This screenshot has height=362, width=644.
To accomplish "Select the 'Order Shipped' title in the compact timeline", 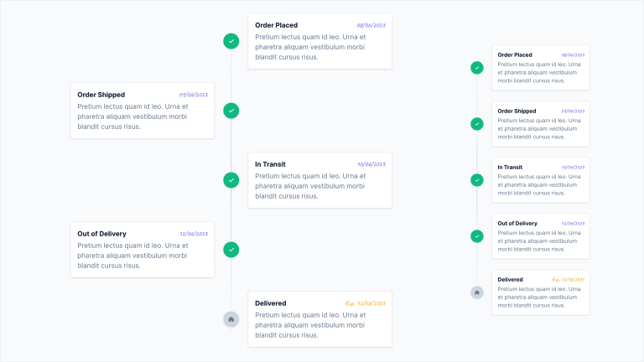I will click(x=517, y=111).
